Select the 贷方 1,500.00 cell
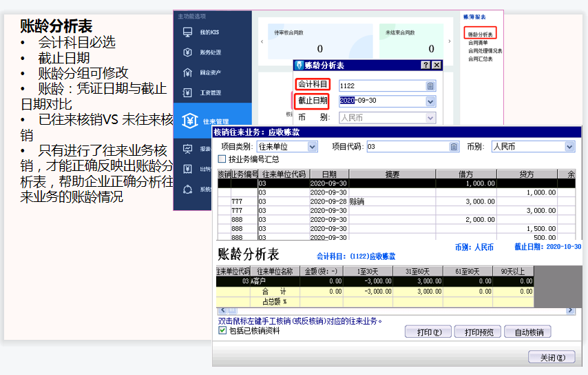 click(x=527, y=229)
